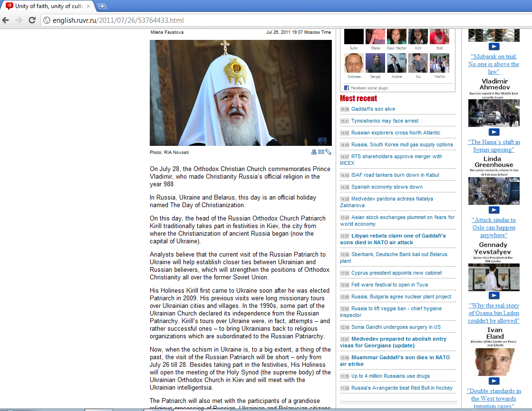Close the Unity of faith tab
The height and width of the screenshot is (411, 532).
(x=89, y=6)
